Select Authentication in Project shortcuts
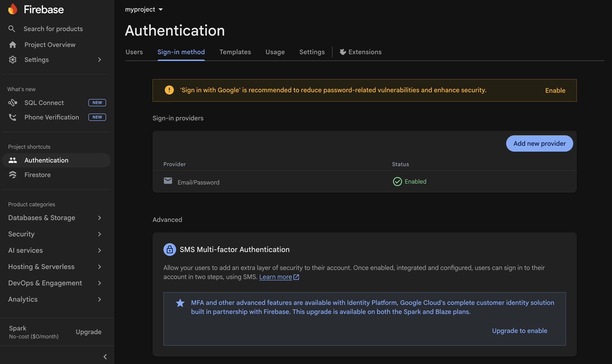Viewport: 612px width, 364px height. pos(56,160)
